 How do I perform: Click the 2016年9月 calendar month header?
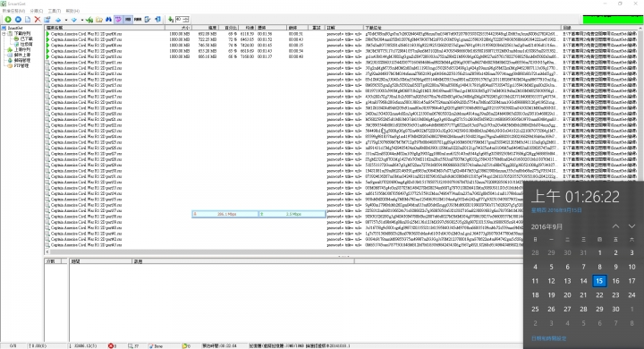point(547,227)
